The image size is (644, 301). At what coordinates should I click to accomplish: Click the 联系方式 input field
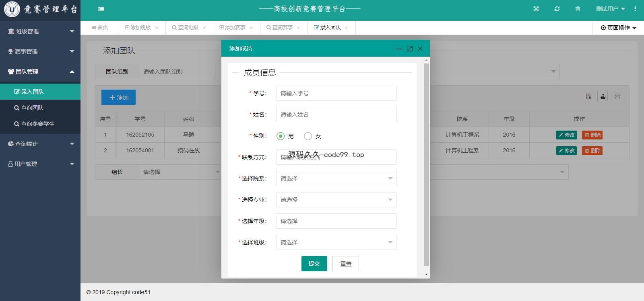point(336,157)
